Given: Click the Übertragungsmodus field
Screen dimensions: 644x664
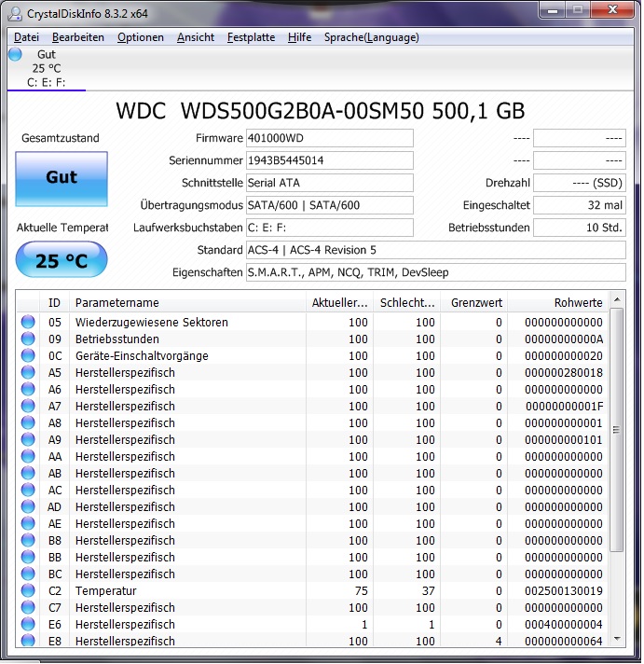Looking at the screenshot, I should [330, 205].
